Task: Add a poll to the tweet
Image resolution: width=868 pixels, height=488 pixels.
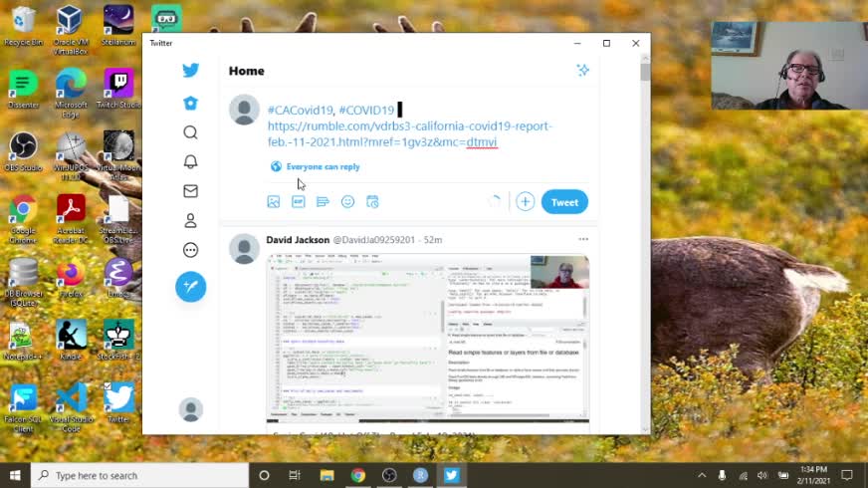Action: pyautogui.click(x=323, y=201)
